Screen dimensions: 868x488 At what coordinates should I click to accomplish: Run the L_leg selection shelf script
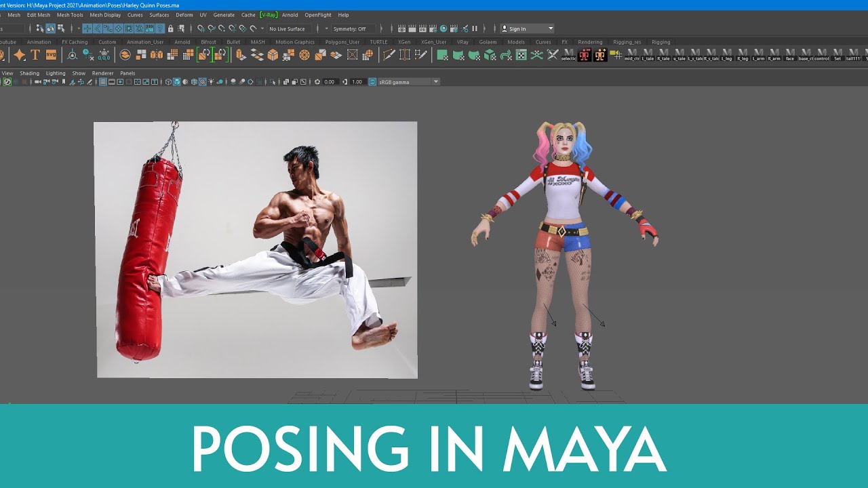726,55
